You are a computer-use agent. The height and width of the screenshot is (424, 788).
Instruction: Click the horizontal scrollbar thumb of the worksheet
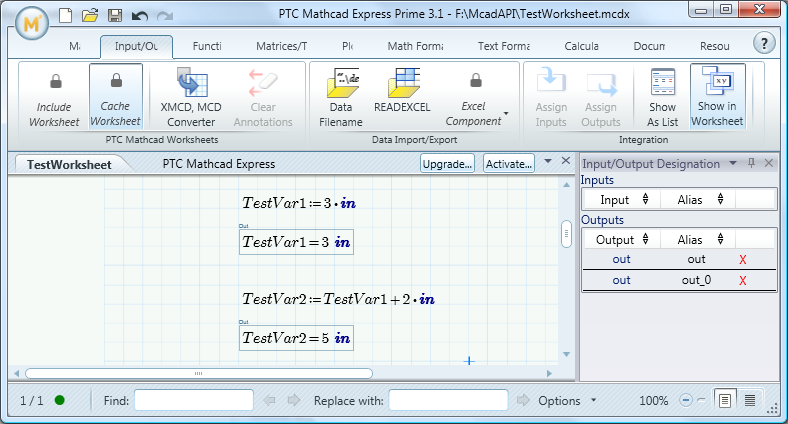click(199, 373)
